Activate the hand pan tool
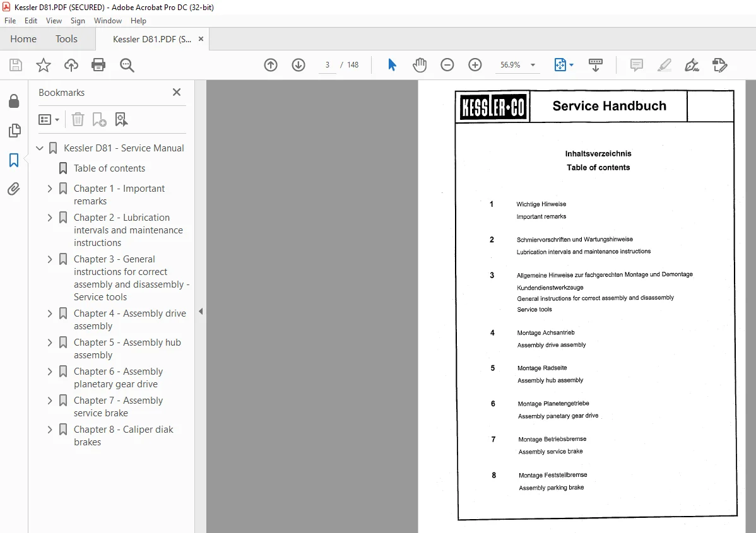The width and height of the screenshot is (756, 533). coord(420,65)
